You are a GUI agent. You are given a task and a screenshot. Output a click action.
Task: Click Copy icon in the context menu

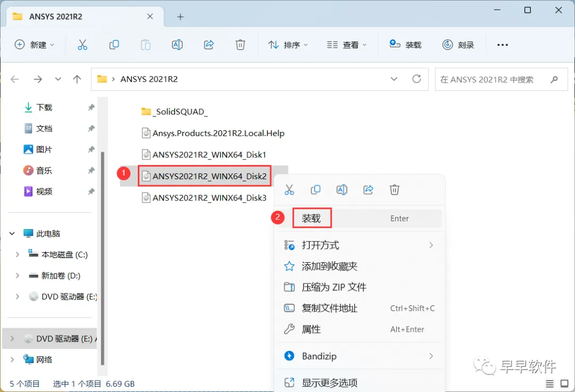click(315, 190)
